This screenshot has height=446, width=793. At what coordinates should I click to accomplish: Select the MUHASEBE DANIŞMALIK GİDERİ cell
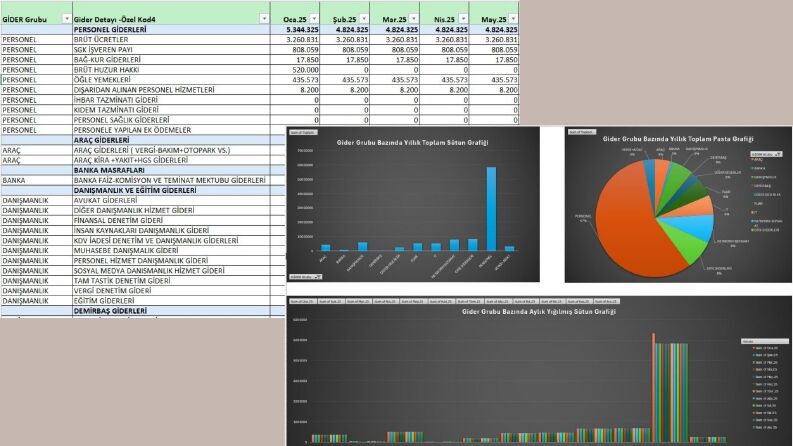pyautogui.click(x=171, y=250)
